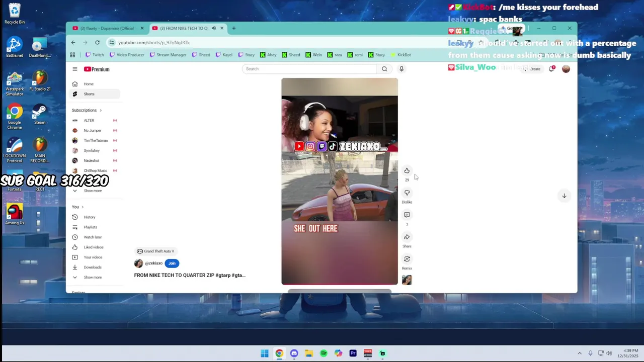Open Recycle Bin on desktop
This screenshot has height=362, width=644.
[15, 14]
